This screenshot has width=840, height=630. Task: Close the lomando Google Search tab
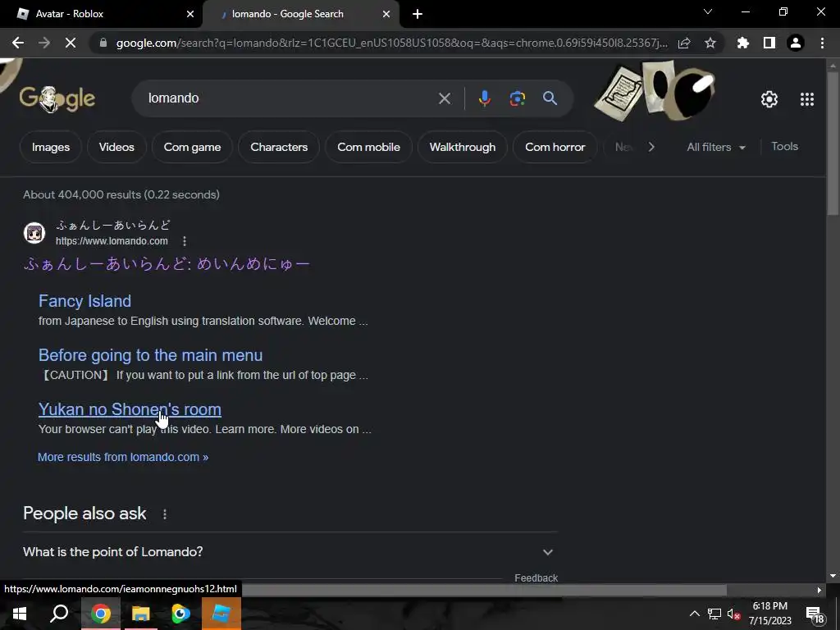point(386,14)
